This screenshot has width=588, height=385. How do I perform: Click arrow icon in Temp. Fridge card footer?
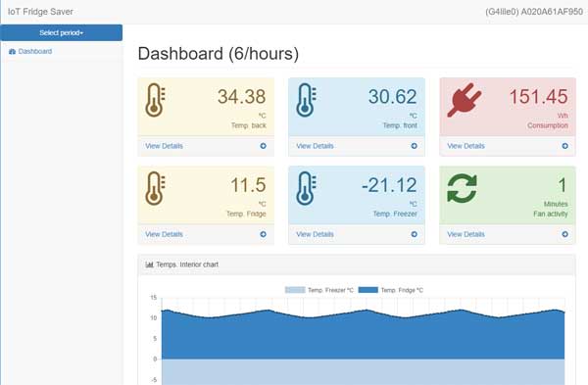point(264,234)
